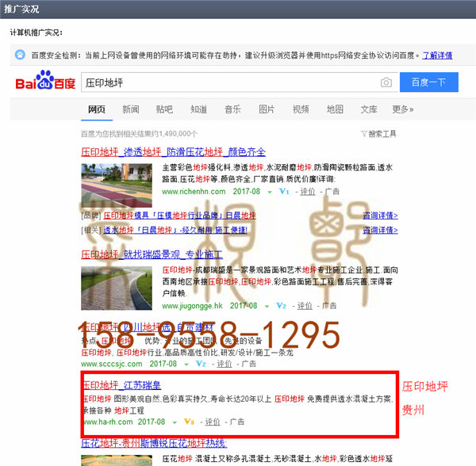Click 咨询详情> beside the brand link

point(380,216)
